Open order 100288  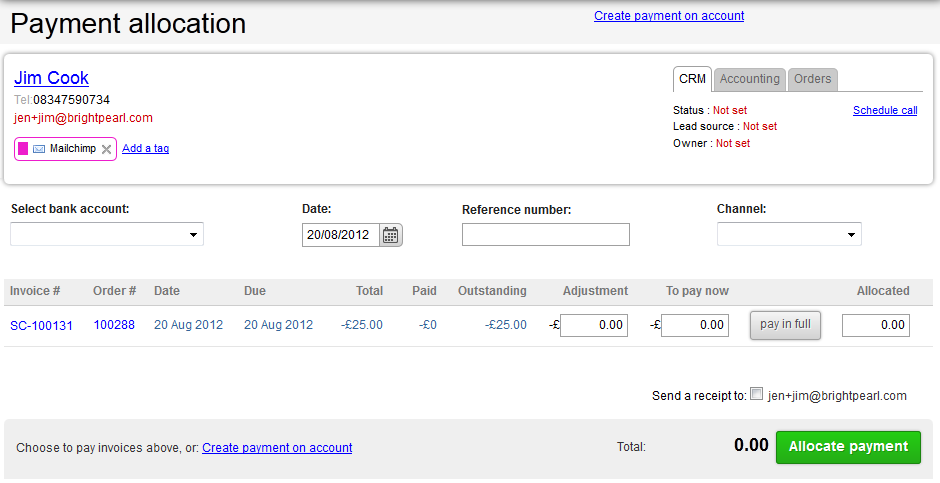pyautogui.click(x=114, y=325)
